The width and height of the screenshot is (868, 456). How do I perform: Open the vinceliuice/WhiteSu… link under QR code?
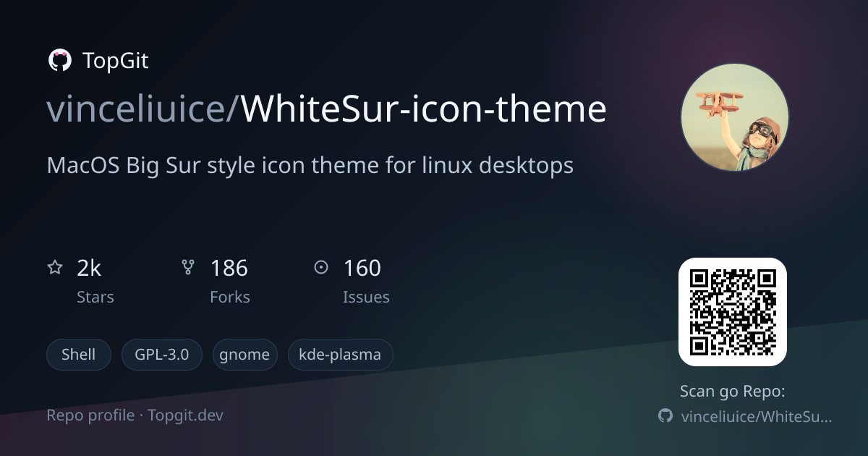click(x=757, y=416)
